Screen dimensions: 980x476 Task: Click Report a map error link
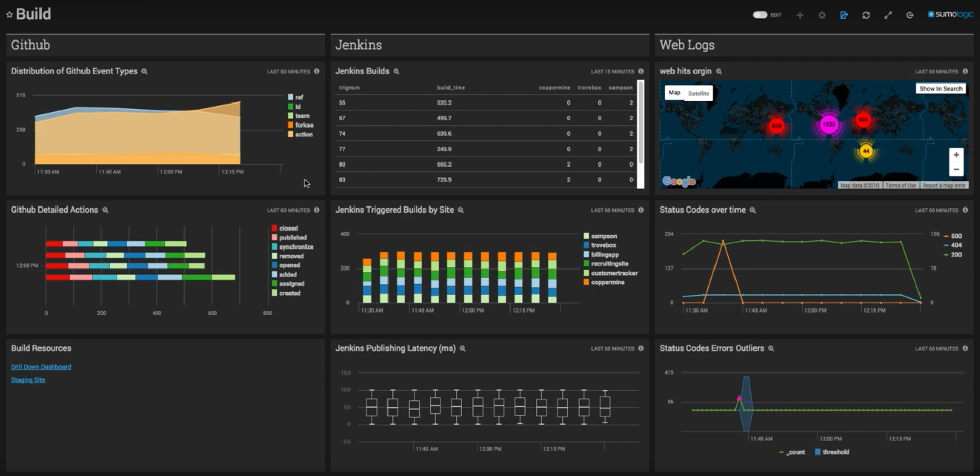click(x=944, y=185)
